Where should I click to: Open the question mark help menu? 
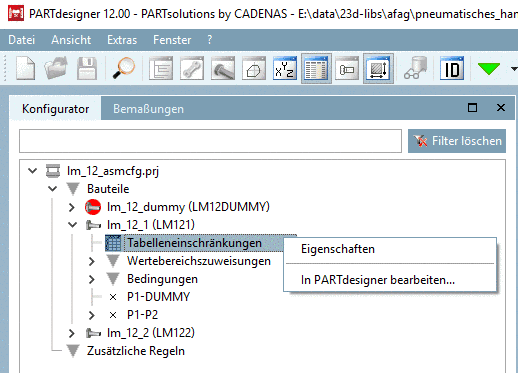point(209,40)
